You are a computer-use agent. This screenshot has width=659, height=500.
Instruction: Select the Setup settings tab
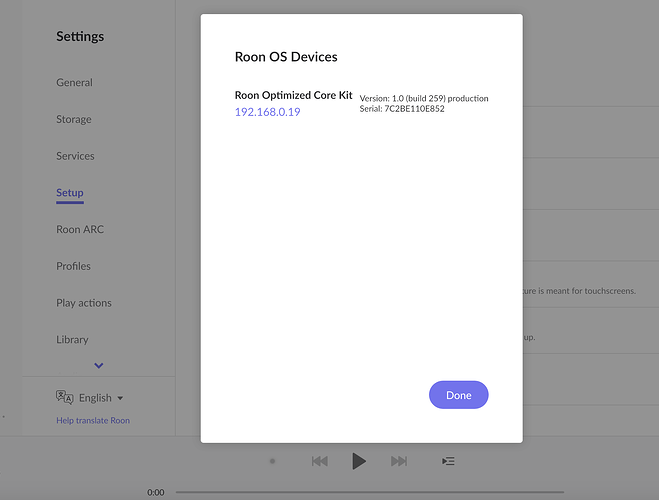[x=70, y=193]
